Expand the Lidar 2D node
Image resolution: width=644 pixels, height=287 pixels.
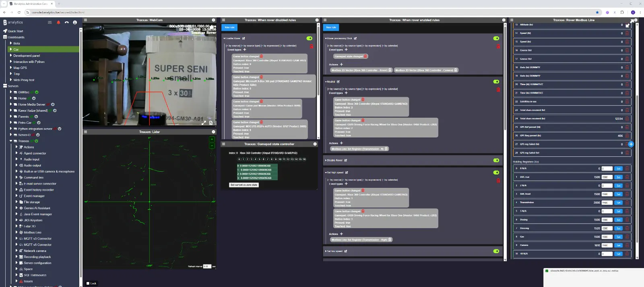17,227
